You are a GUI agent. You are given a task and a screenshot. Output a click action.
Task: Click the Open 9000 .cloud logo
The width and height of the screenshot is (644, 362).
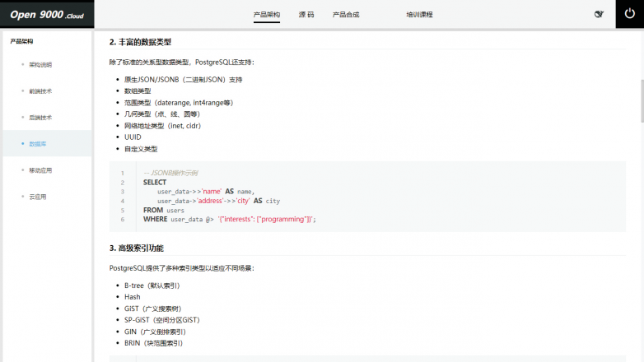47,14
